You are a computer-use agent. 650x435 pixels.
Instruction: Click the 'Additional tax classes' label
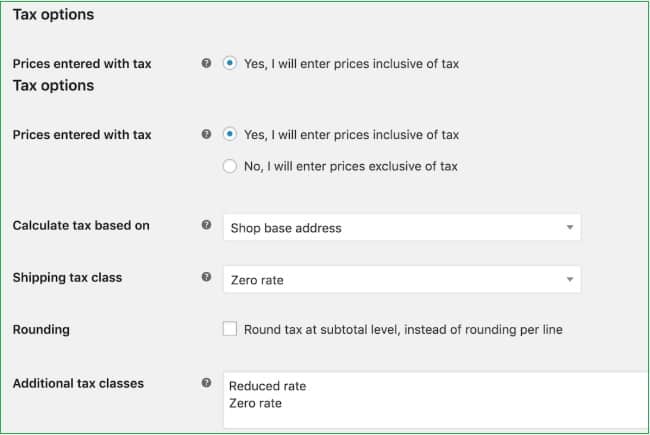tap(78, 384)
